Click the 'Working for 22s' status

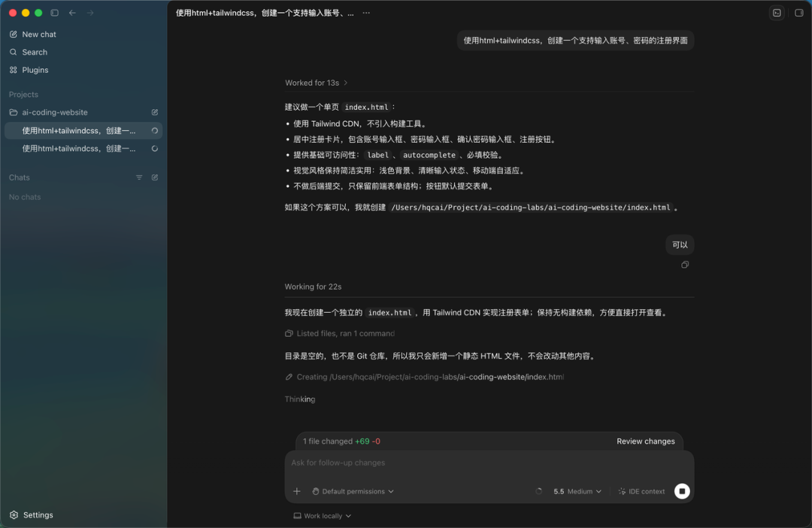click(313, 287)
